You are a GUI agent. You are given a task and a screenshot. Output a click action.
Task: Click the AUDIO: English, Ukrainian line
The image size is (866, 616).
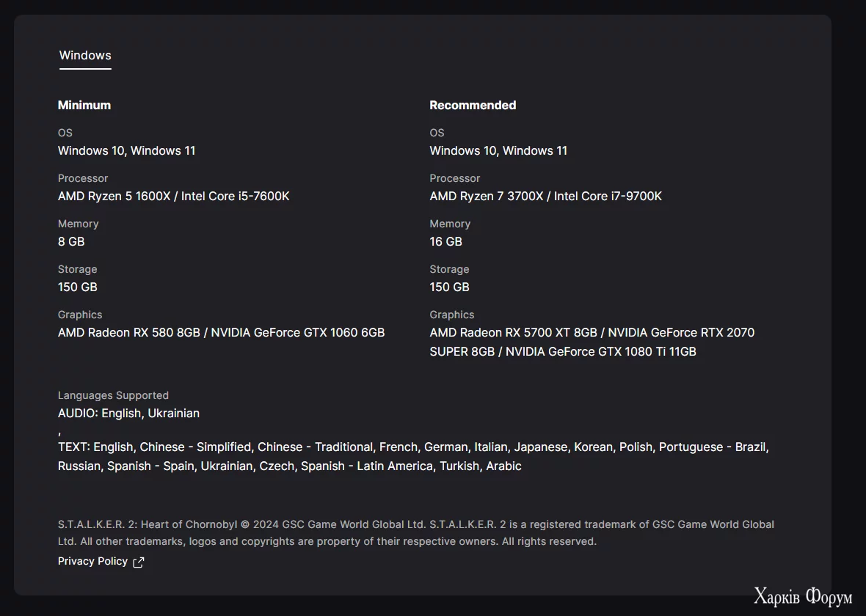click(128, 414)
